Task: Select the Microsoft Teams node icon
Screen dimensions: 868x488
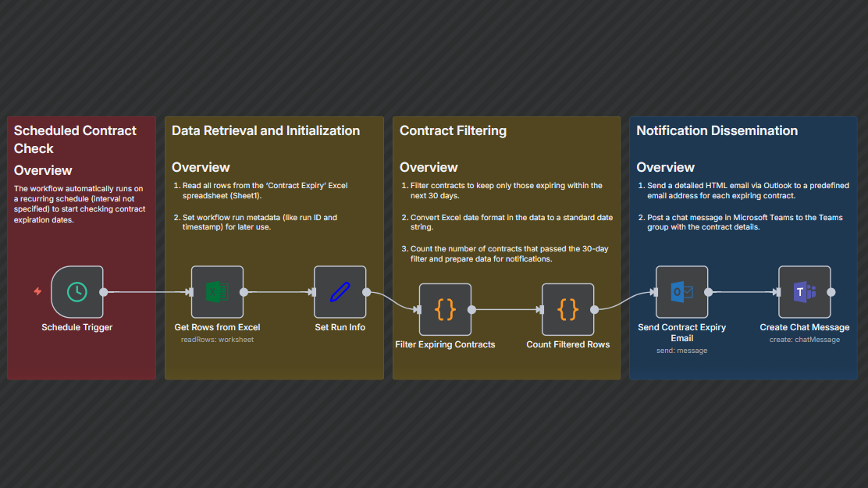Action: [x=804, y=292]
